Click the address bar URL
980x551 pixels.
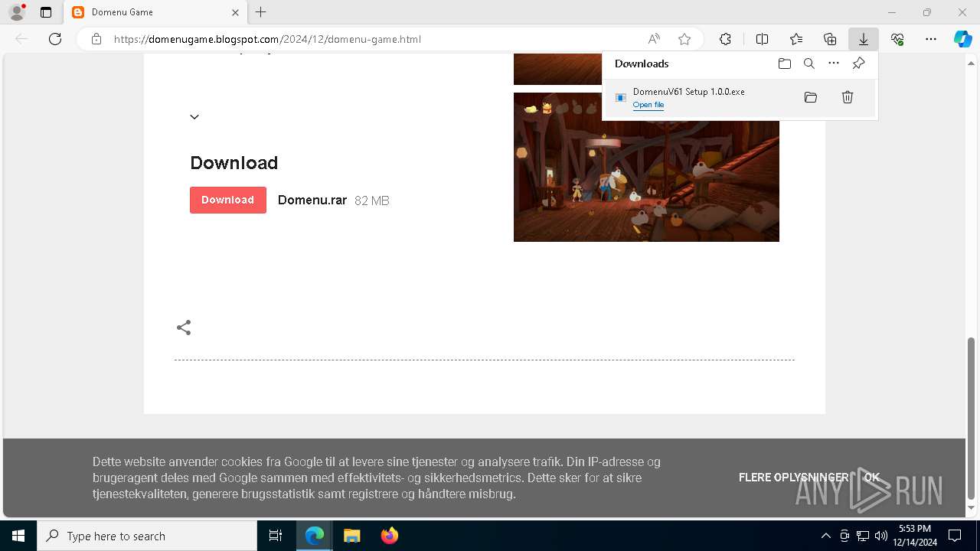[x=267, y=39]
